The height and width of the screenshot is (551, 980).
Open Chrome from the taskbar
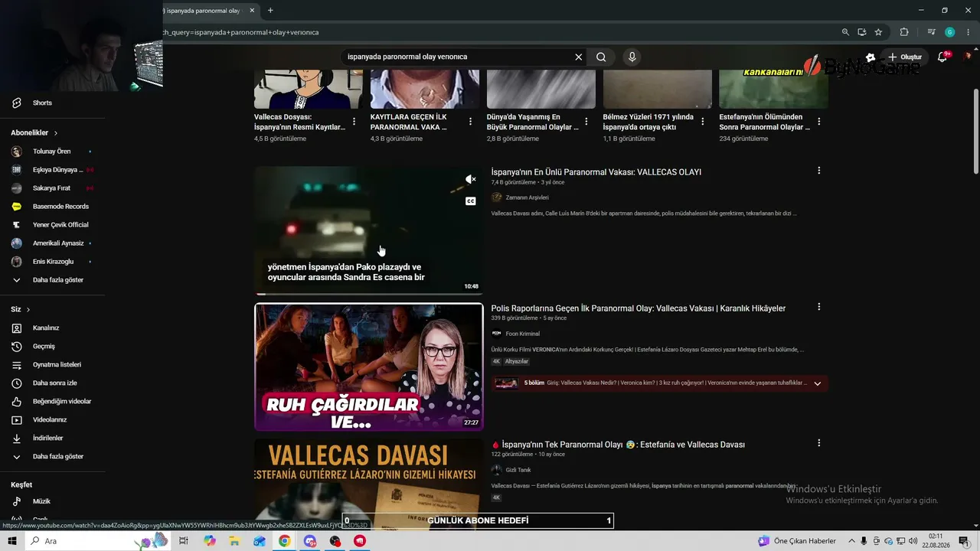(284, 541)
